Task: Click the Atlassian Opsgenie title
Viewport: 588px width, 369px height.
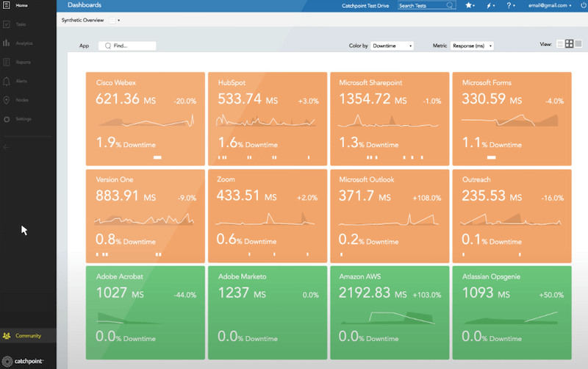Action: pyautogui.click(x=491, y=276)
